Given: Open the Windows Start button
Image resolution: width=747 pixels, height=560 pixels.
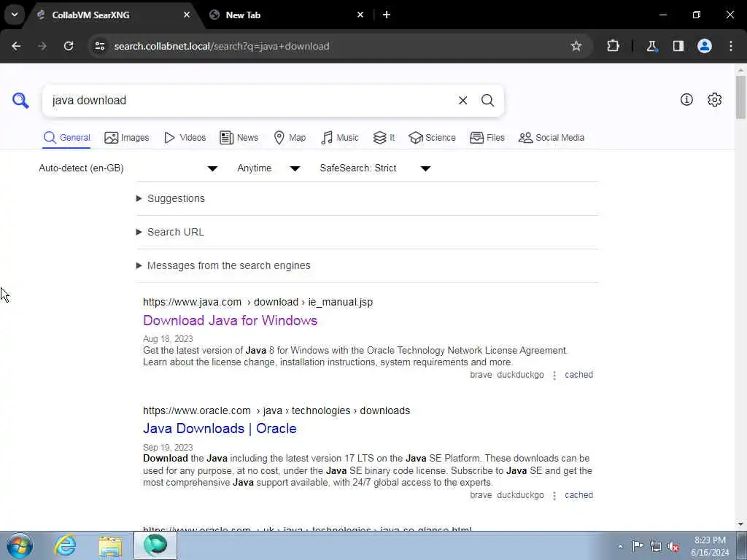Looking at the screenshot, I should tap(20, 545).
